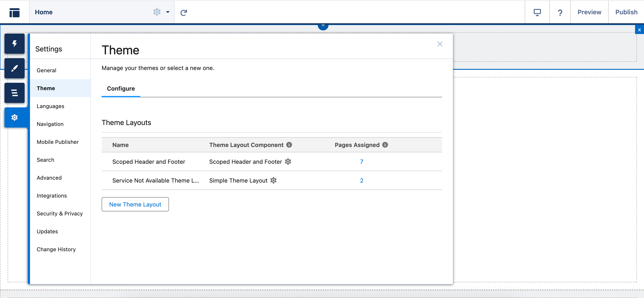Click the 2 pages assigned link
This screenshot has width=644, height=298.
(361, 181)
